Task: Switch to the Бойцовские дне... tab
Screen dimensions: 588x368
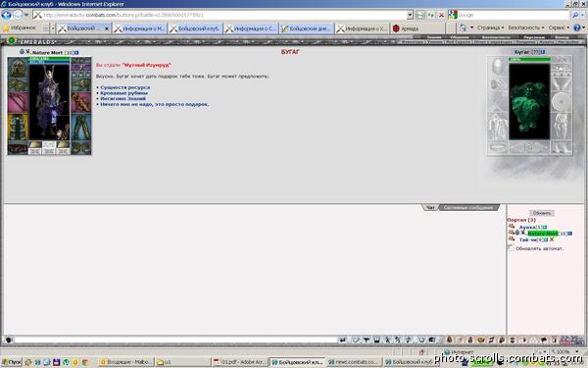Action: click(x=306, y=28)
